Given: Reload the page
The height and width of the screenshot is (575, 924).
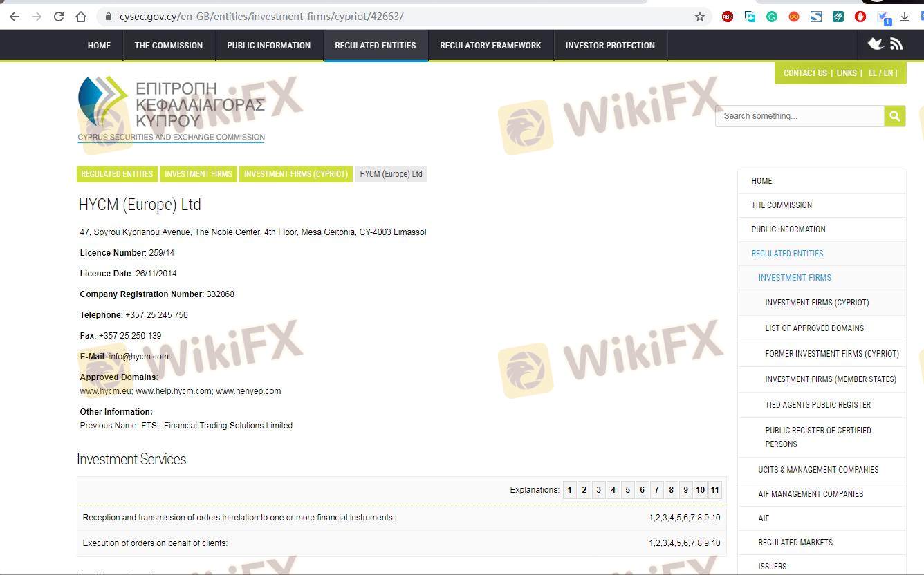Looking at the screenshot, I should pyautogui.click(x=59, y=17).
